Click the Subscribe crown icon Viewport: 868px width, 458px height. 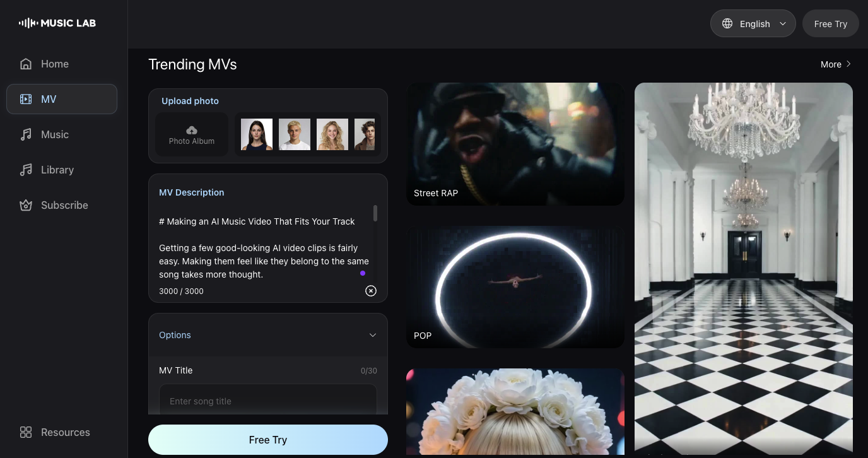click(x=26, y=205)
